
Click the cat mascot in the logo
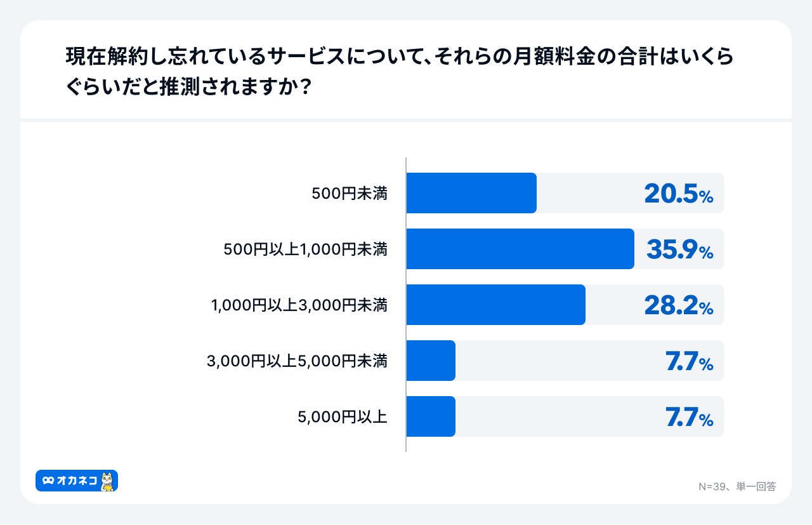[x=107, y=481]
